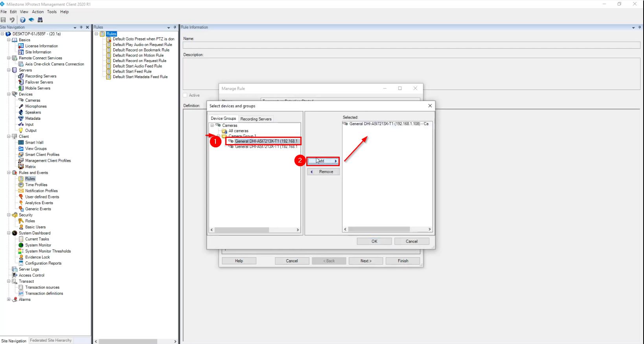This screenshot has height=344, width=644.
Task: Click the System Monitor green icon
Action: pos(21,245)
